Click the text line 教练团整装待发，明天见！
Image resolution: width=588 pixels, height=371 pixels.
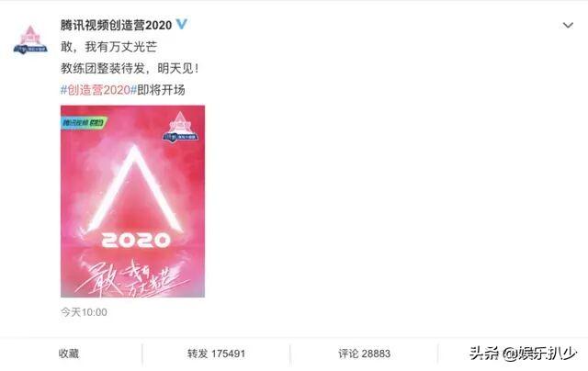click(x=130, y=68)
